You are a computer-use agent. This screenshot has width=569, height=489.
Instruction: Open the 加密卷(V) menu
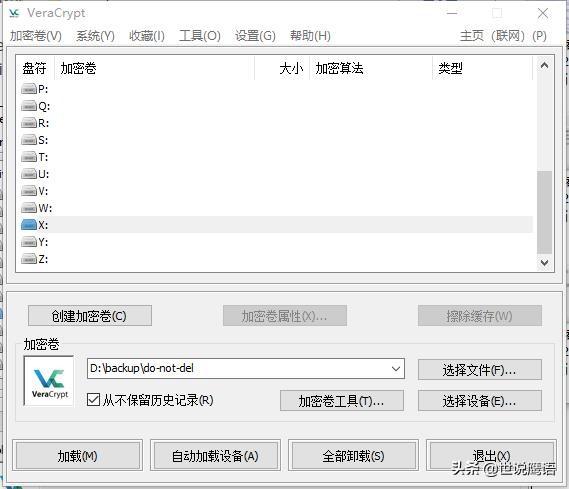tap(36, 36)
